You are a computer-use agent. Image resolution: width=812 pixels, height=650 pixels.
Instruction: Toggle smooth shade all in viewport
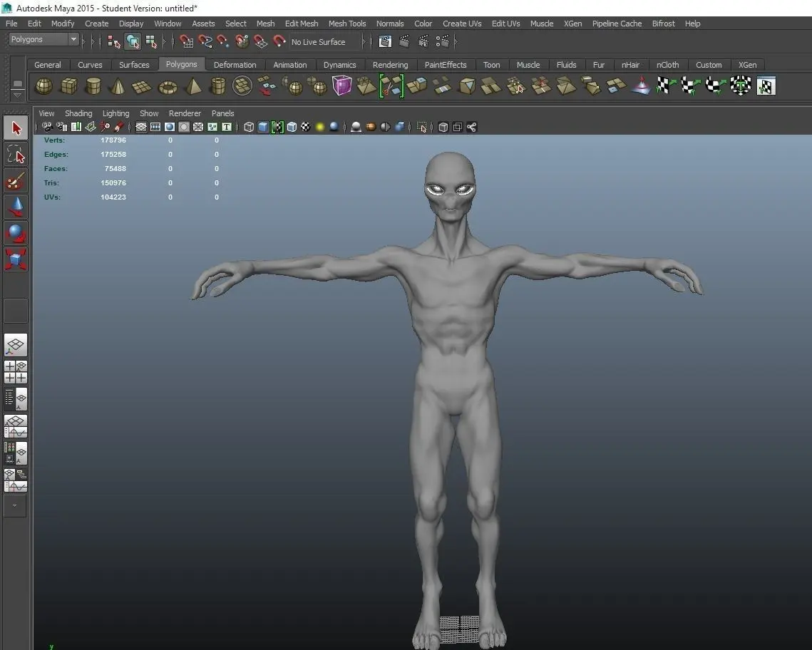tap(263, 128)
